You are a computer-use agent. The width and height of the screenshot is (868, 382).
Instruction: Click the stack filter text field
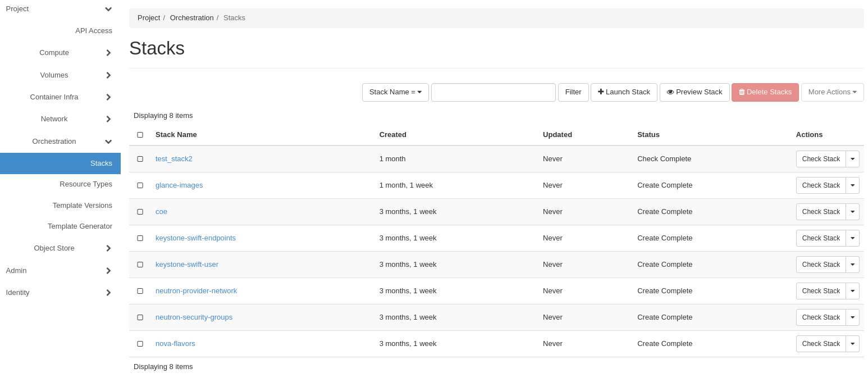[493, 93]
